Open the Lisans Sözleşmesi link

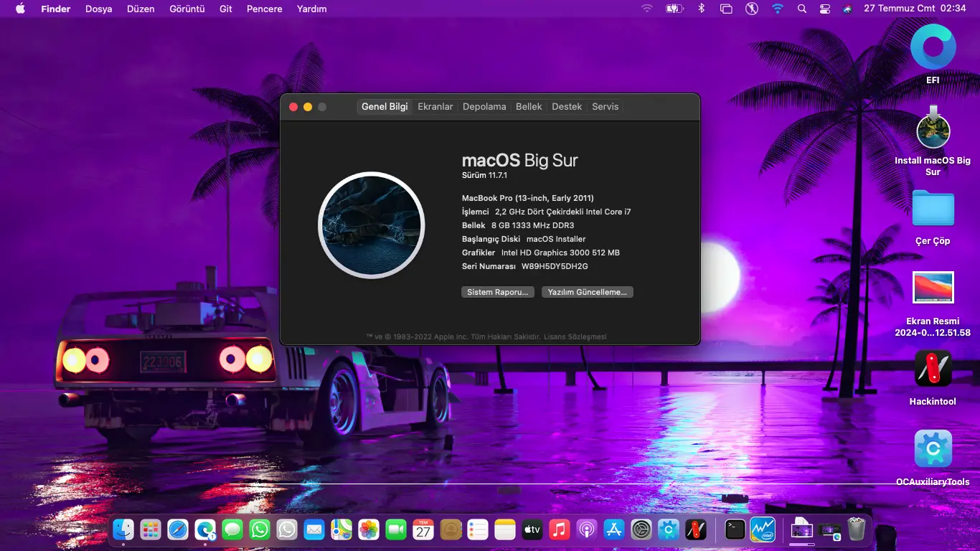click(575, 336)
